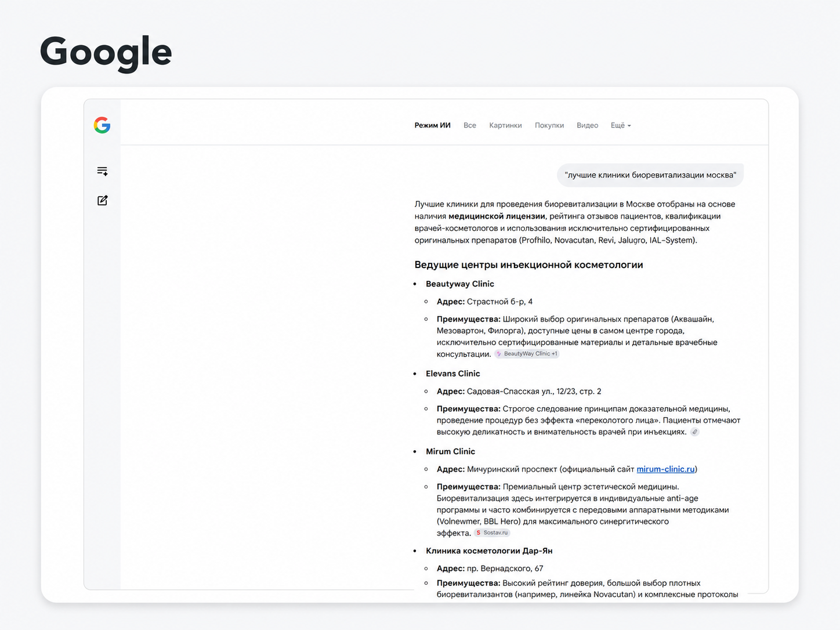The image size is (840, 630).
Task: Click the bold медицинской лицензии text
Action: 497,216
